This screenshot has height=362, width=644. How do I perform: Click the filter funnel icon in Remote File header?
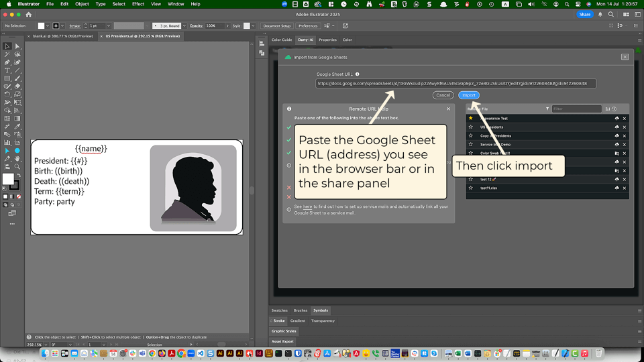coord(547,109)
